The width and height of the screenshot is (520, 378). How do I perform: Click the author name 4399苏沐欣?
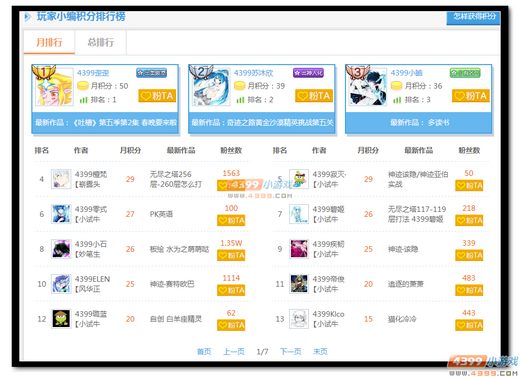(253, 73)
